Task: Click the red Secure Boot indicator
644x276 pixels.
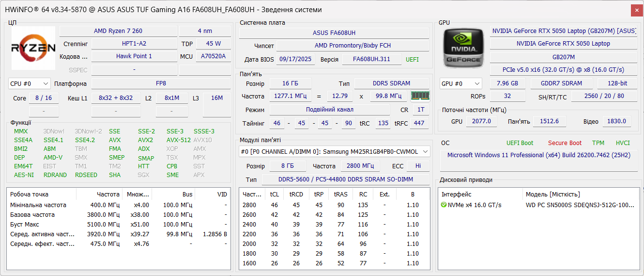Action: point(565,143)
